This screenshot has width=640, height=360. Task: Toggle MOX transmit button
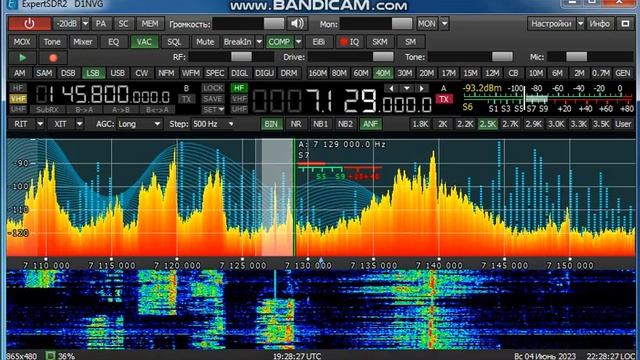[22, 42]
